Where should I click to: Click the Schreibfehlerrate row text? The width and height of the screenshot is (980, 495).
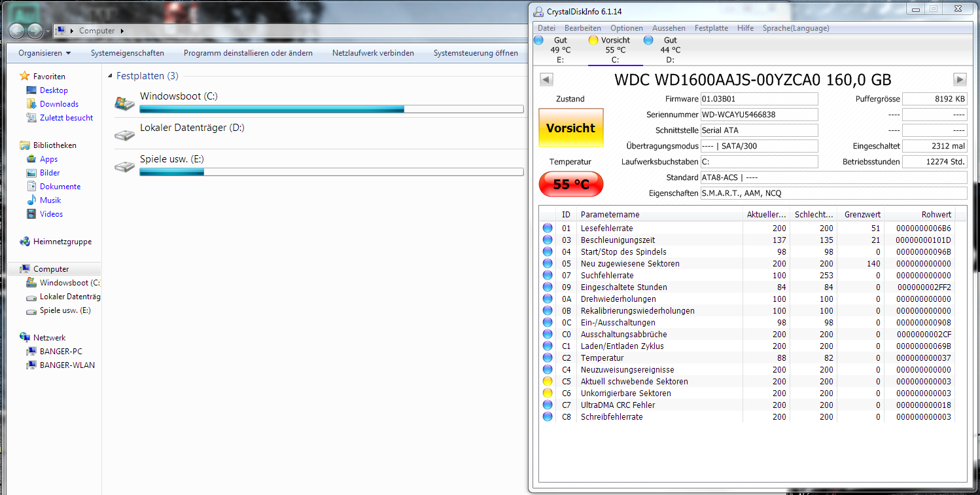612,417
